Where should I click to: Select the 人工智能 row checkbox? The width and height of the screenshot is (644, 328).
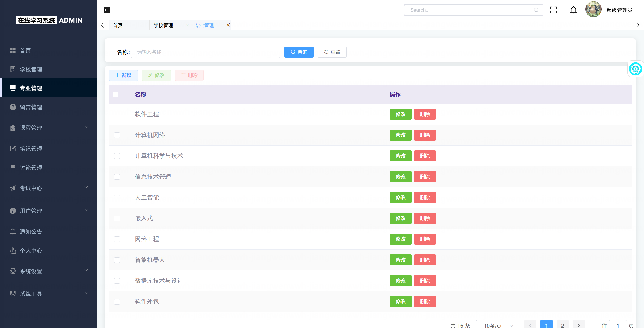117,198
